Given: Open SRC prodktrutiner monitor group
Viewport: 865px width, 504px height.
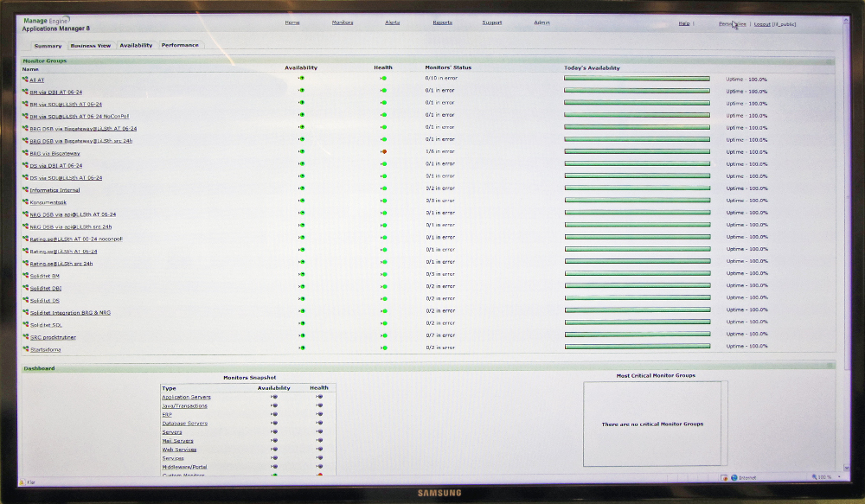Looking at the screenshot, I should pos(53,337).
